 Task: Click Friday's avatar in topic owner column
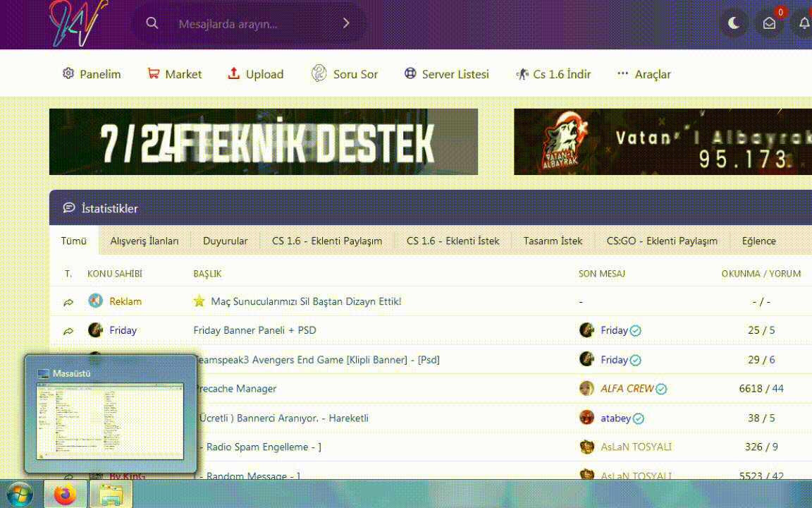pos(95,329)
